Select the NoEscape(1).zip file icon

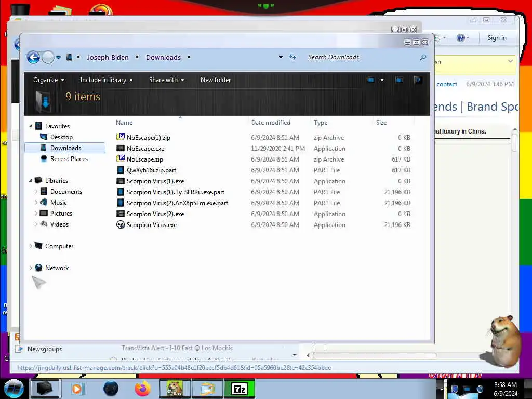coord(121,137)
